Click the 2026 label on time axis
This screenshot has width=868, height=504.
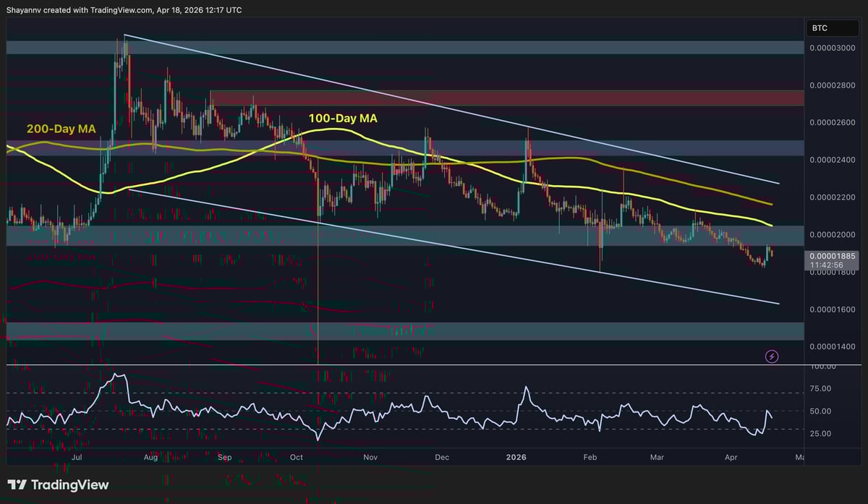click(516, 458)
